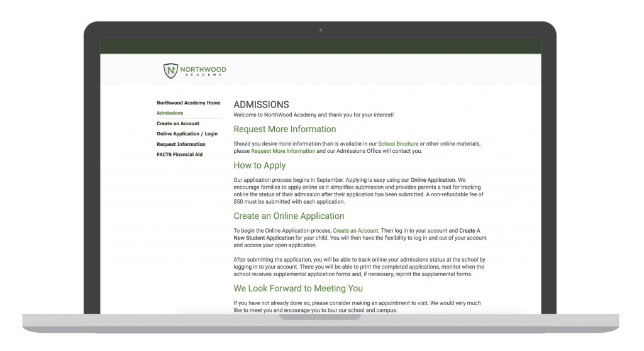Click We Look Forward to Meeting You heading

pyautogui.click(x=298, y=289)
